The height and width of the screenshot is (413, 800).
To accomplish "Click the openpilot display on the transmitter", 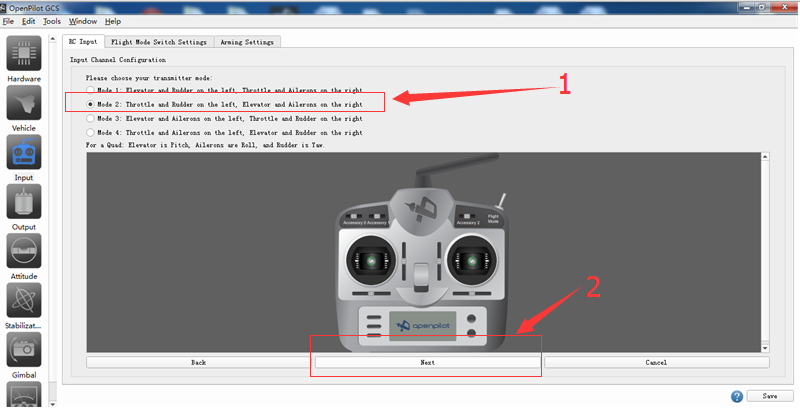I will pyautogui.click(x=423, y=326).
